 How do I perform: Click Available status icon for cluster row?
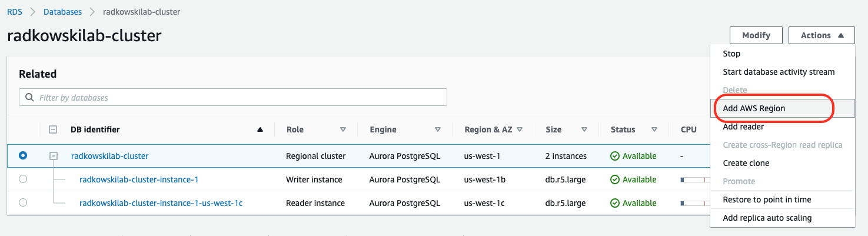(615, 156)
